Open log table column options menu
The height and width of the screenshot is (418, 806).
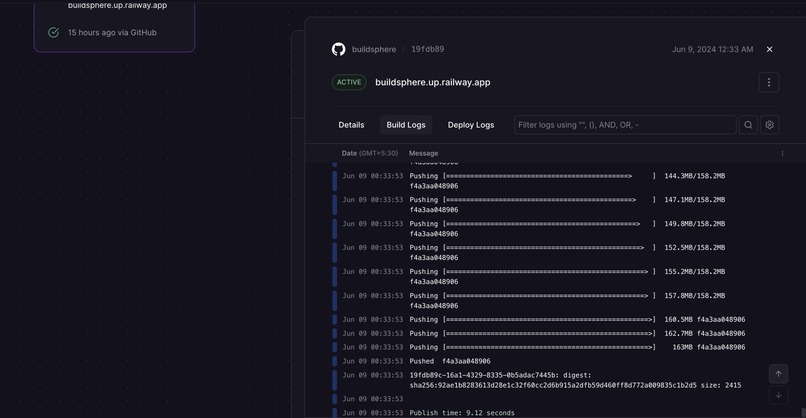coord(782,153)
